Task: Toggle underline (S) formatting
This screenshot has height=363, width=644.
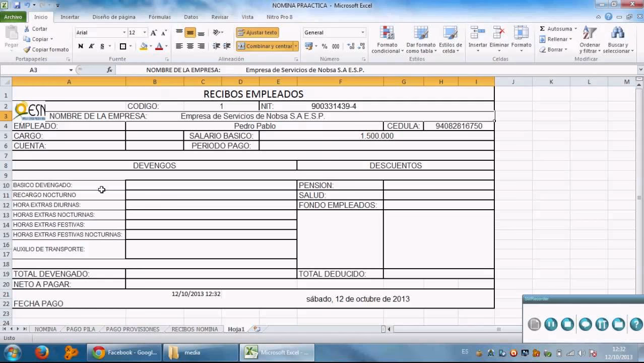Action: [102, 46]
